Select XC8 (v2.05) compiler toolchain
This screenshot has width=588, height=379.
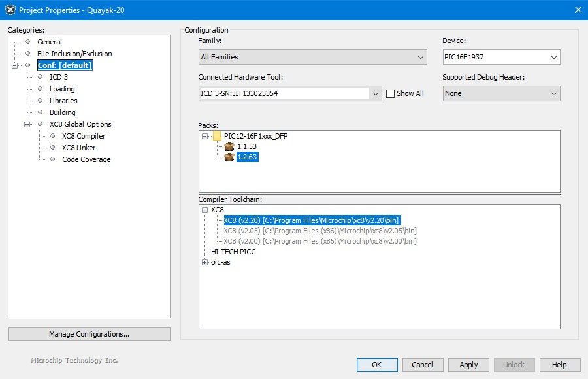click(x=320, y=231)
